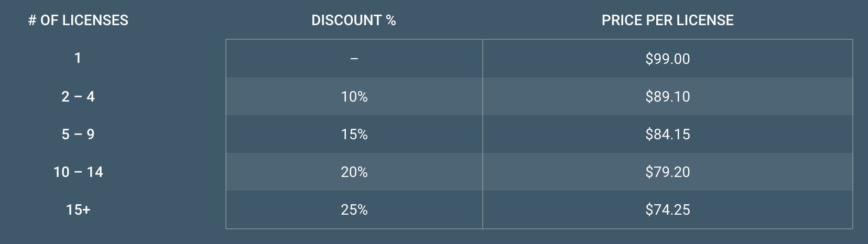
Task: Select the '2 – 4' licenses row label
Action: [x=78, y=96]
